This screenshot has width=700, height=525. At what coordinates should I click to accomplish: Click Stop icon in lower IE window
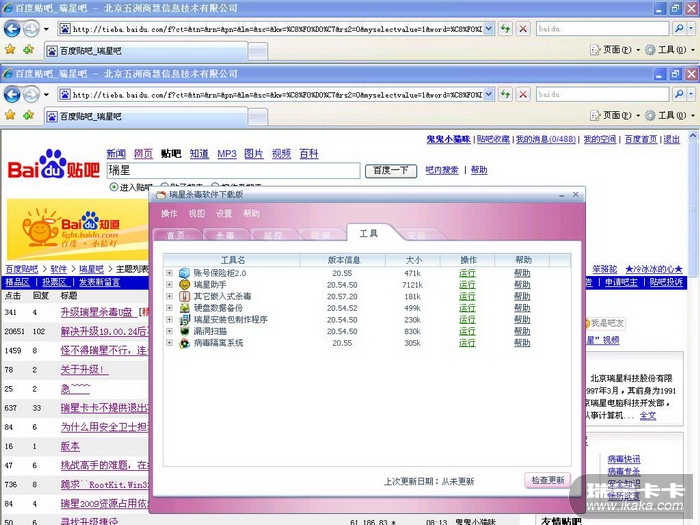pyautogui.click(x=523, y=95)
